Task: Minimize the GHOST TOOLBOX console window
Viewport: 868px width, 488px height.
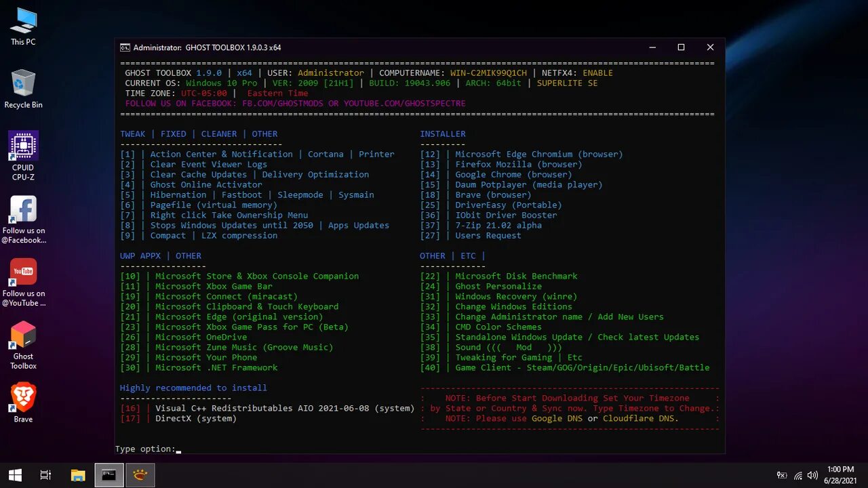Action: coord(652,47)
